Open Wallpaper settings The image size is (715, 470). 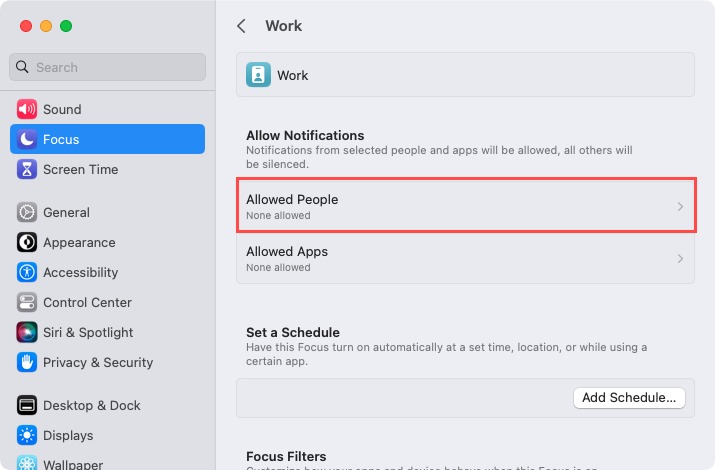108,461
